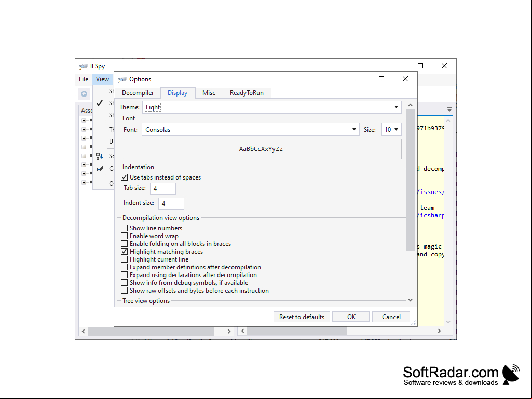The width and height of the screenshot is (532, 399).
Task: Click the Options scrollbar down arrow
Action: (410, 300)
